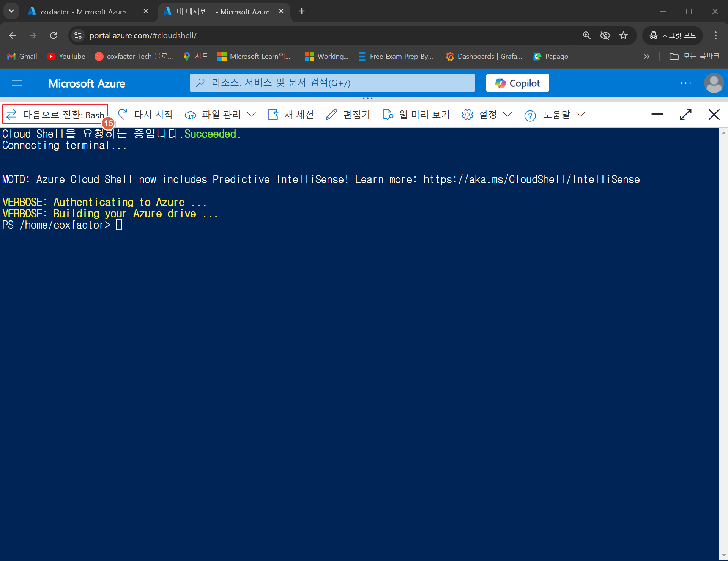Open Copilot in Azure
Image resolution: width=728 pixels, height=561 pixels.
pyautogui.click(x=517, y=83)
